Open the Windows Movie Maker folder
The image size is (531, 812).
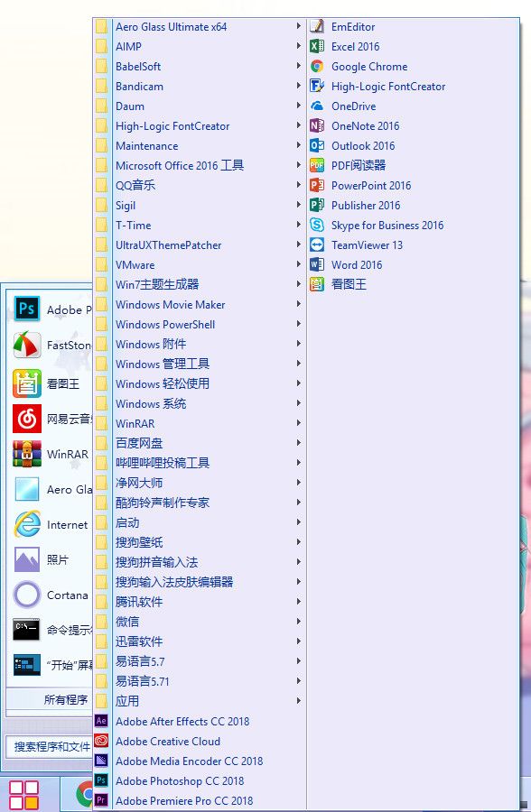point(200,305)
